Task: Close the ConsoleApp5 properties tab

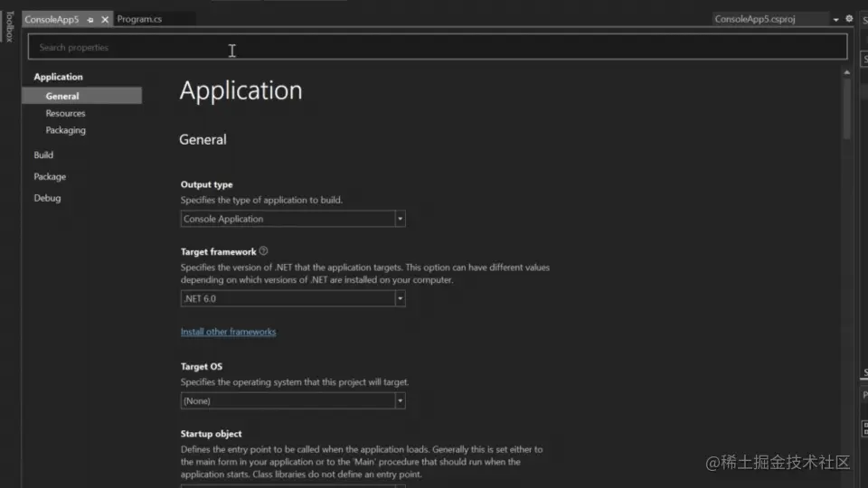Action: 105,19
